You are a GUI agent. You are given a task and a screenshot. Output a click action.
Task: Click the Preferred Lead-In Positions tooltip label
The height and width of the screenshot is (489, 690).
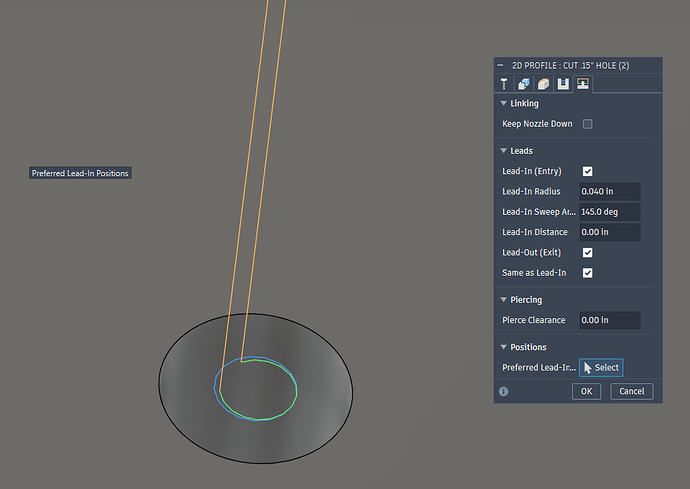pos(80,173)
